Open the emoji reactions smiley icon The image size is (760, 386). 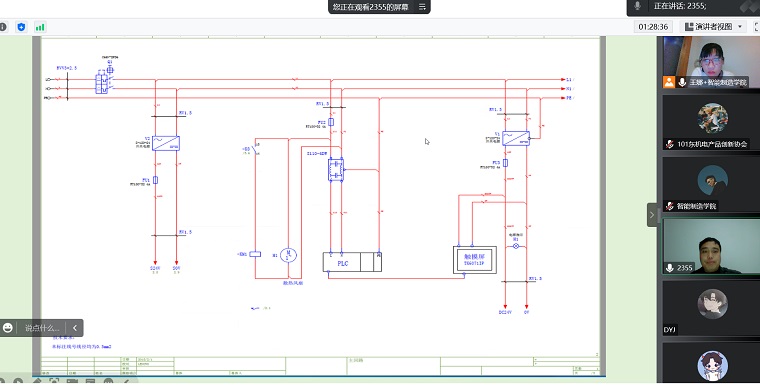[x=8, y=328]
